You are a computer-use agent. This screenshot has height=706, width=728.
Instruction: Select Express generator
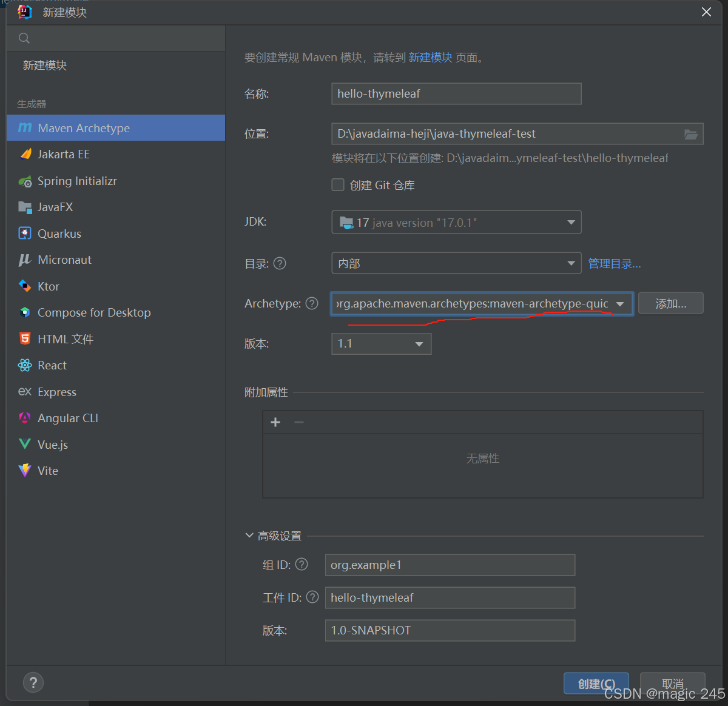pyautogui.click(x=116, y=392)
